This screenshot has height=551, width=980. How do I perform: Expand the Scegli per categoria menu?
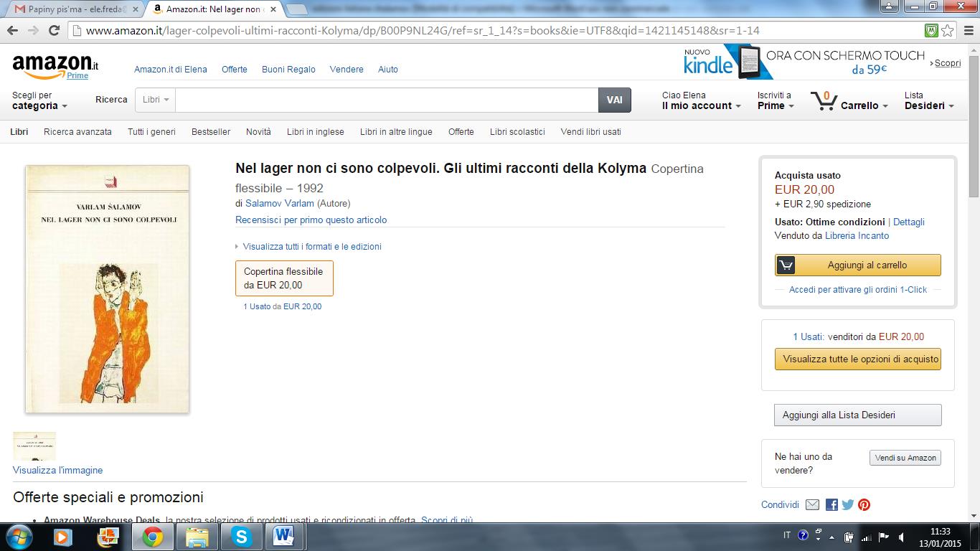[x=39, y=105]
